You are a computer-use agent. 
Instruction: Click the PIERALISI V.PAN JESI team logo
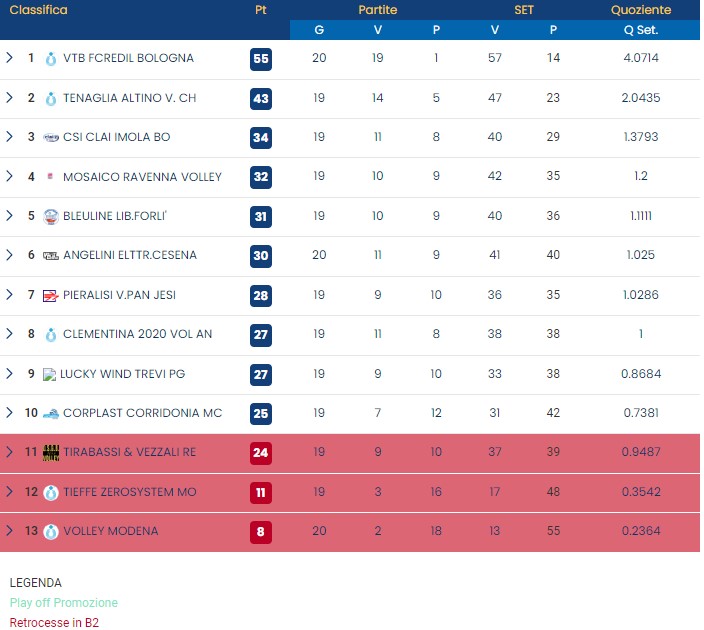[50, 295]
